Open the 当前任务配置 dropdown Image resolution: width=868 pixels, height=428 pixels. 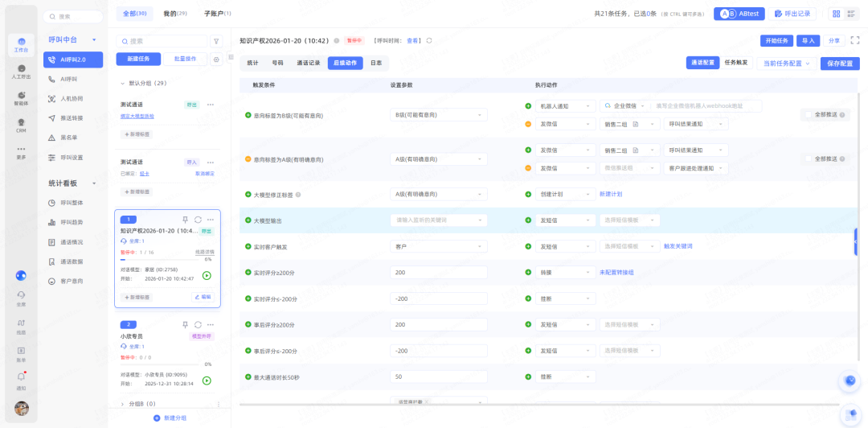tap(787, 63)
